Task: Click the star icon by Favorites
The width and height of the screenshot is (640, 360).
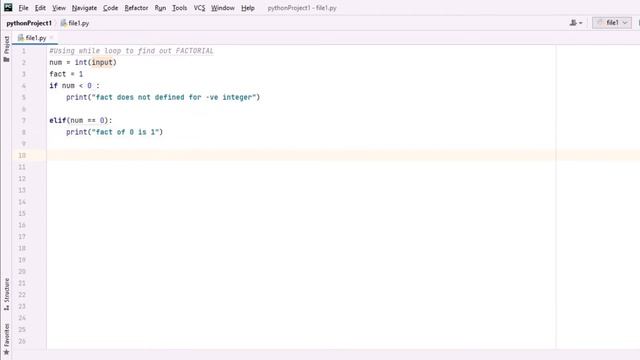Action: [7, 352]
